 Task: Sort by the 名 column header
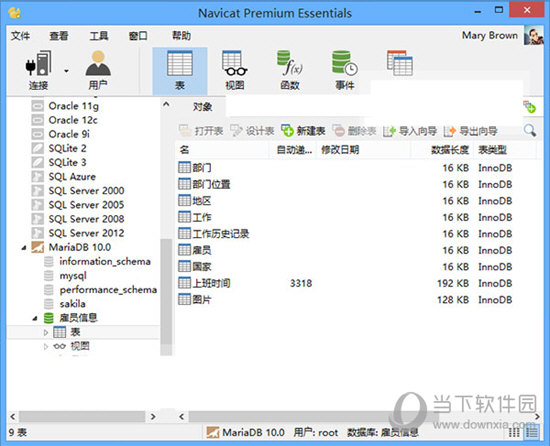[x=184, y=150]
